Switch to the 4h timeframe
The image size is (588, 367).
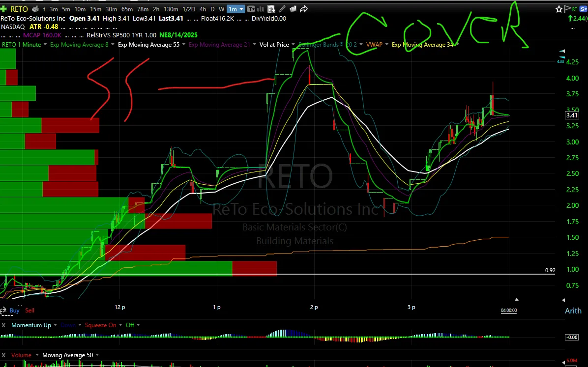pos(203,9)
